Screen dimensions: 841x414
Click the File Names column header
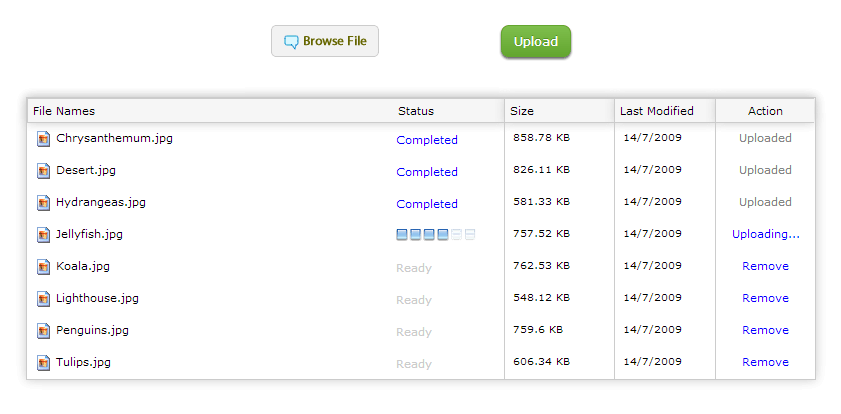pyautogui.click(x=64, y=111)
